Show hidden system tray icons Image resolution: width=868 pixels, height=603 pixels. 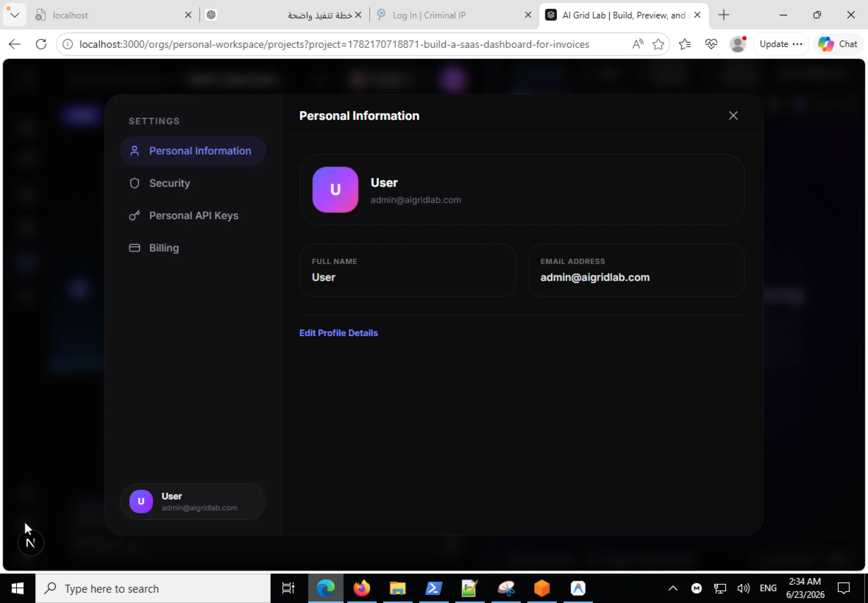coord(673,588)
